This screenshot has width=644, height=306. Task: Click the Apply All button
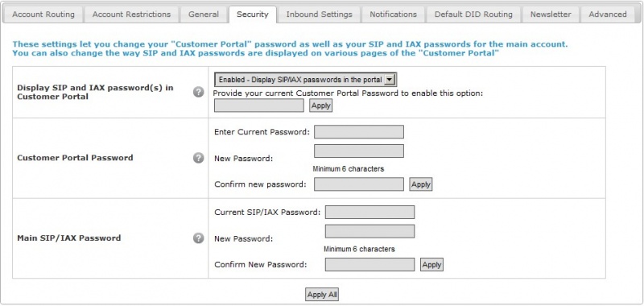click(x=322, y=295)
